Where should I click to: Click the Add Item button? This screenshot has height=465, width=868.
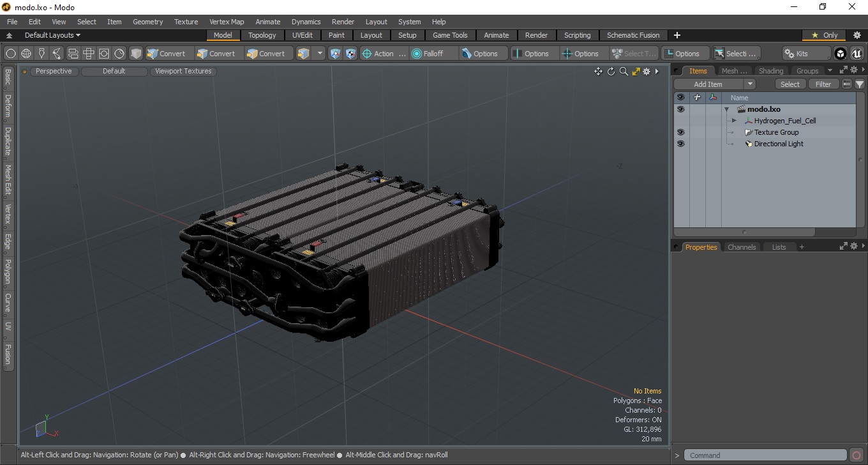tap(708, 84)
